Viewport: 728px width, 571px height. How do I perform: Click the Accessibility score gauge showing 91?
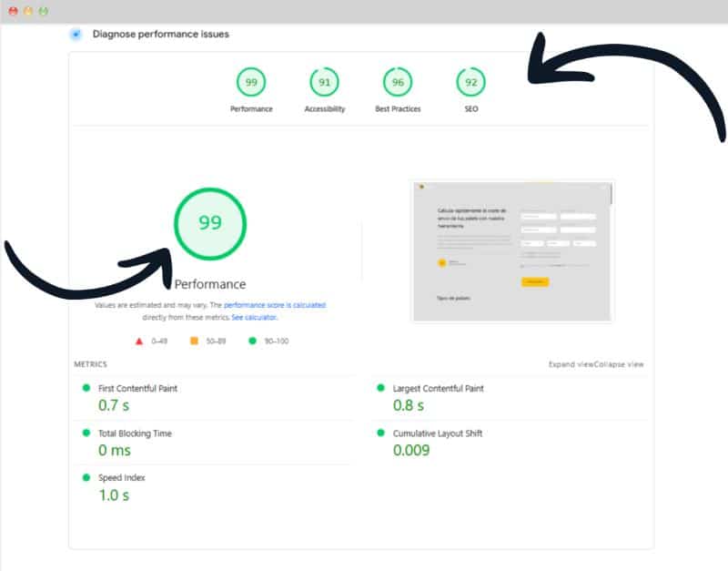(x=325, y=83)
